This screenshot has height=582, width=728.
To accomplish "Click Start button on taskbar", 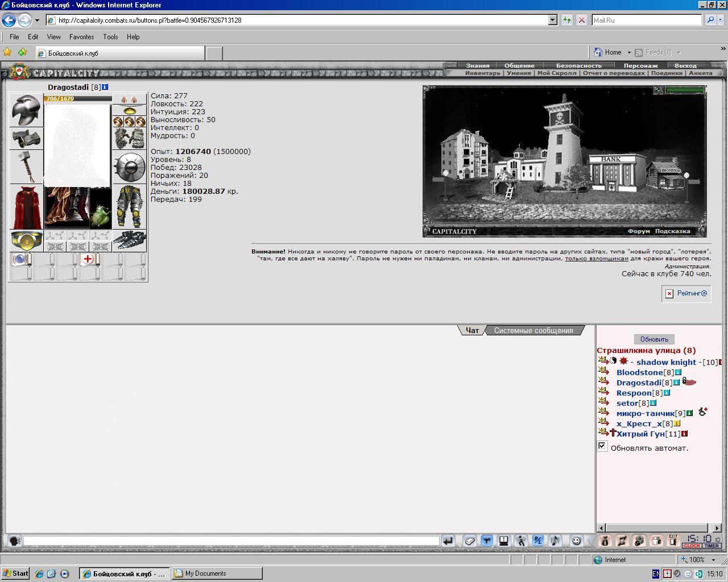I will click(15, 573).
